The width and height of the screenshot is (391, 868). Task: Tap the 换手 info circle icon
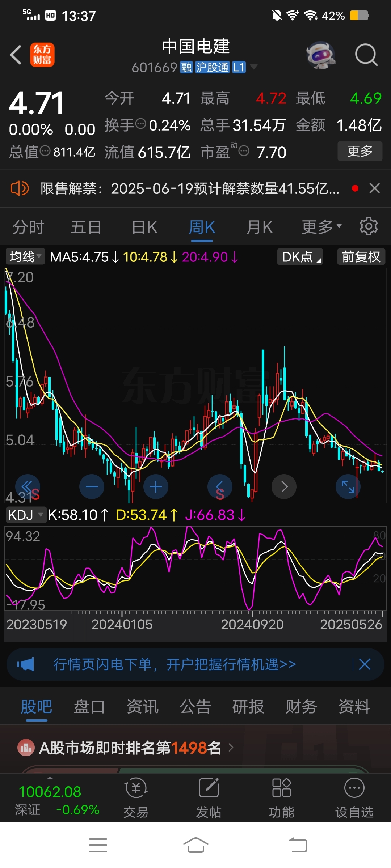140,124
